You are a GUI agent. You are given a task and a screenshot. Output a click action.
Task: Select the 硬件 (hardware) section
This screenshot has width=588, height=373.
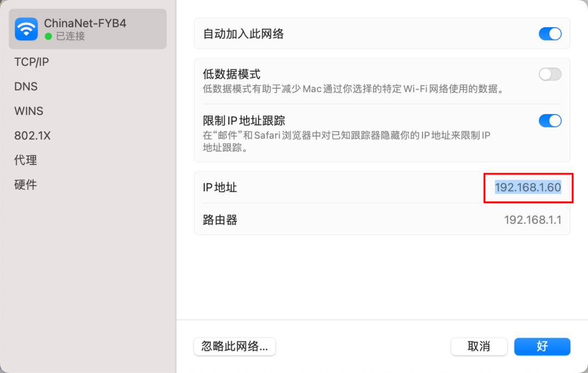tap(26, 185)
